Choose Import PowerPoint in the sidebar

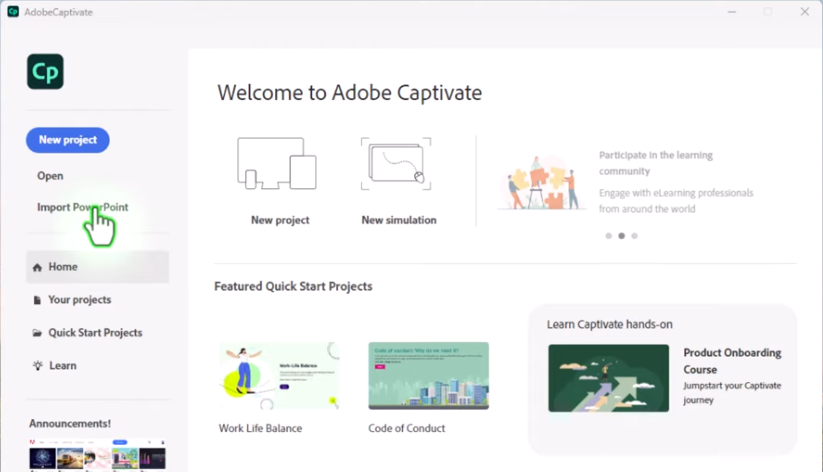pyautogui.click(x=82, y=208)
